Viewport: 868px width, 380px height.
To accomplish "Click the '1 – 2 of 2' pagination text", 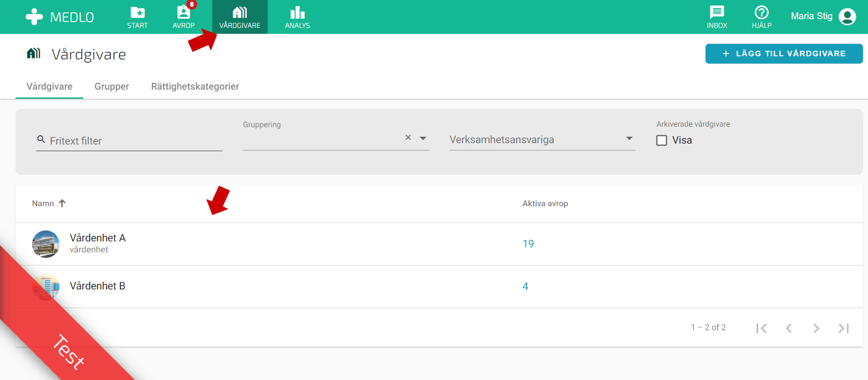I will (x=708, y=327).
